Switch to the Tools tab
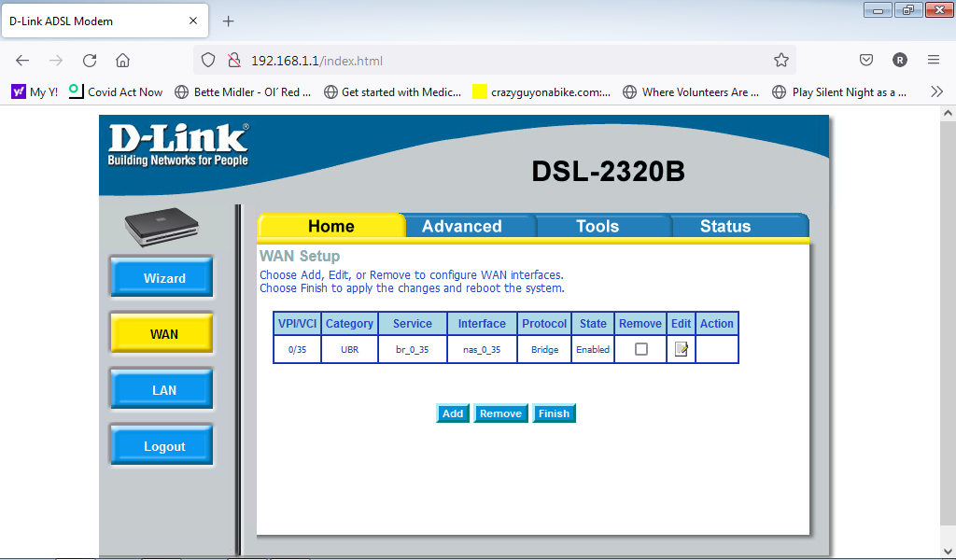Viewport: 956px width, 560px height. pyautogui.click(x=597, y=226)
